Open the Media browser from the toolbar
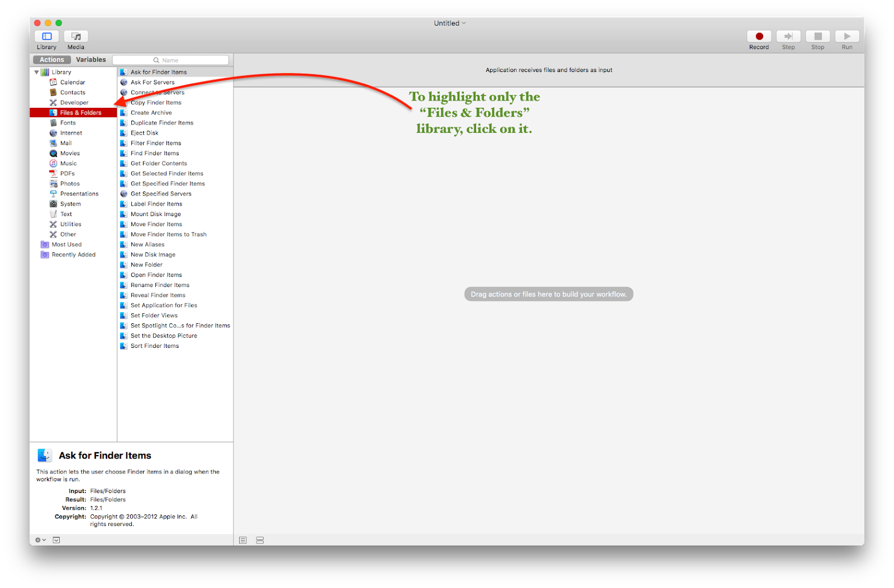Screen dimensions: 894x588 [76, 36]
